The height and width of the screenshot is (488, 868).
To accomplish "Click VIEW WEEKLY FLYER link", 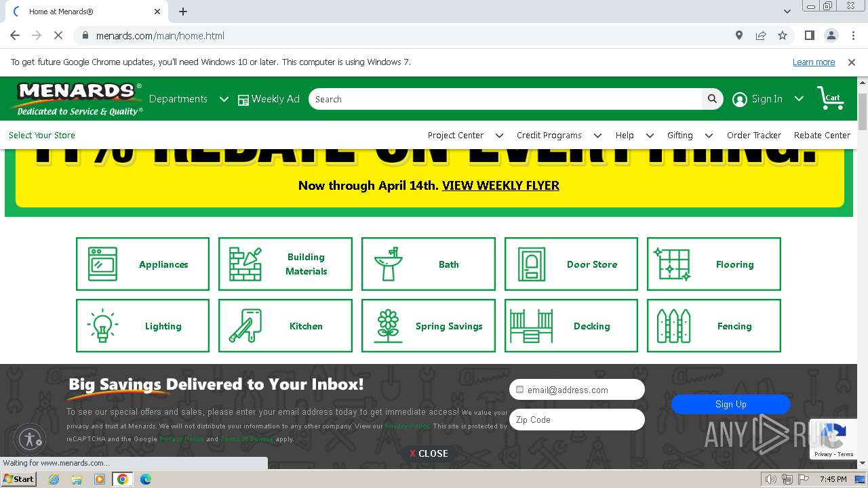I will tap(500, 185).
